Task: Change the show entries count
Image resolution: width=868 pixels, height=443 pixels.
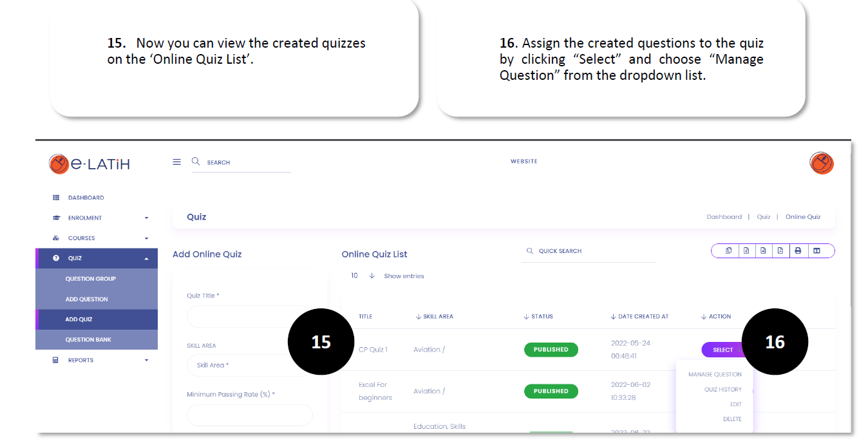Action: pyautogui.click(x=363, y=276)
